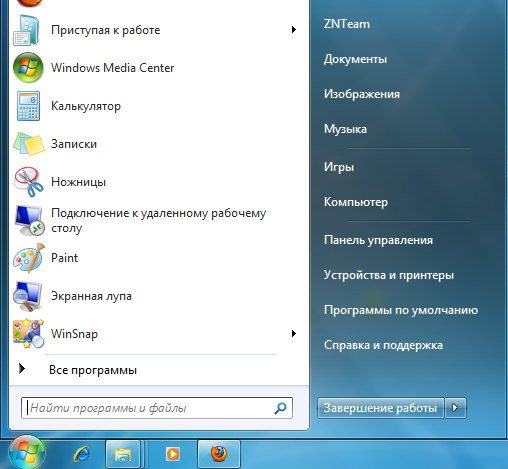
Task: Open the Sticky Notes (Записки) icon
Action: (29, 144)
